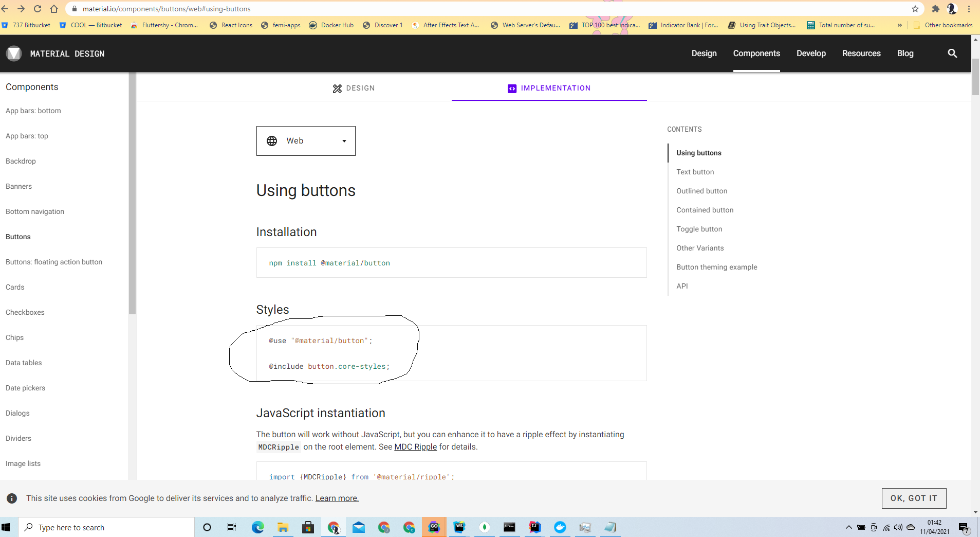
Task: Open Docker Desktop from the taskbar
Action: click(x=560, y=527)
